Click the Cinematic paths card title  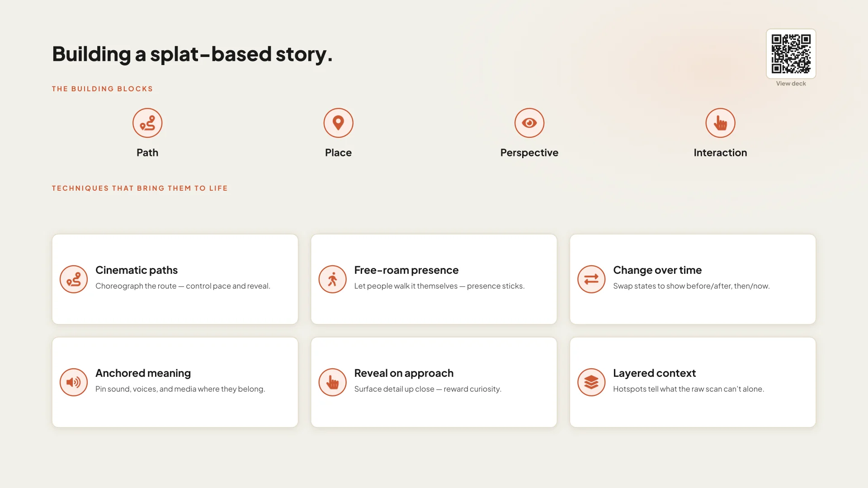(137, 270)
